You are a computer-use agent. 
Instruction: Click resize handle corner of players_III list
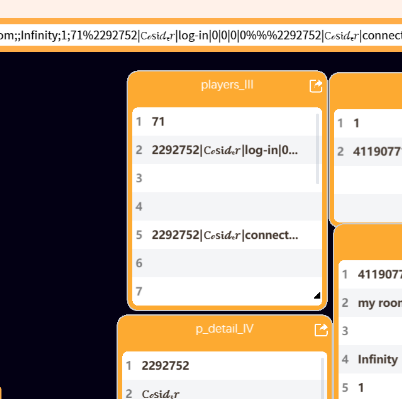pyautogui.click(x=317, y=295)
